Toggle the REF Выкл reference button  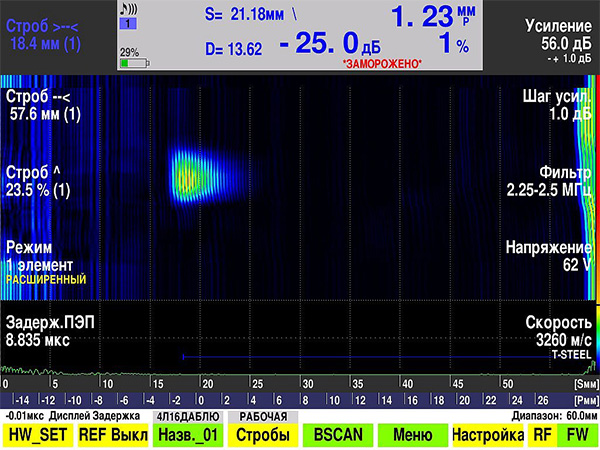(113, 435)
